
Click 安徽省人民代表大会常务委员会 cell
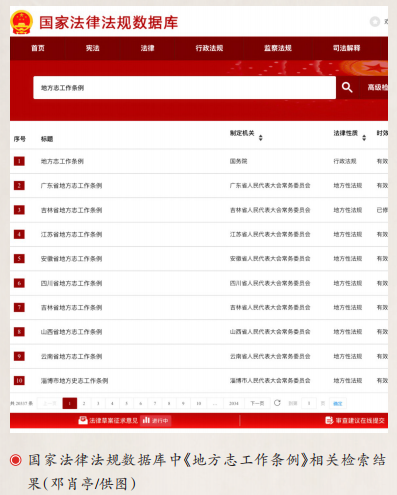(x=270, y=259)
